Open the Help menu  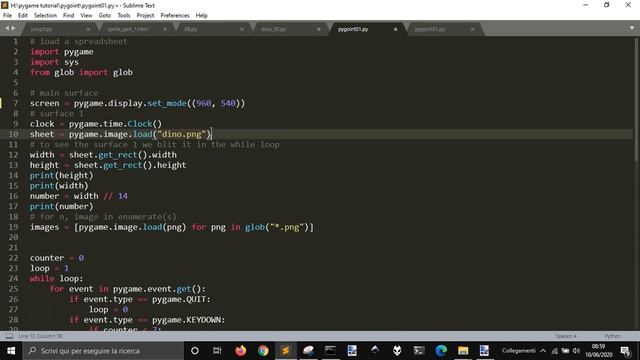201,16
